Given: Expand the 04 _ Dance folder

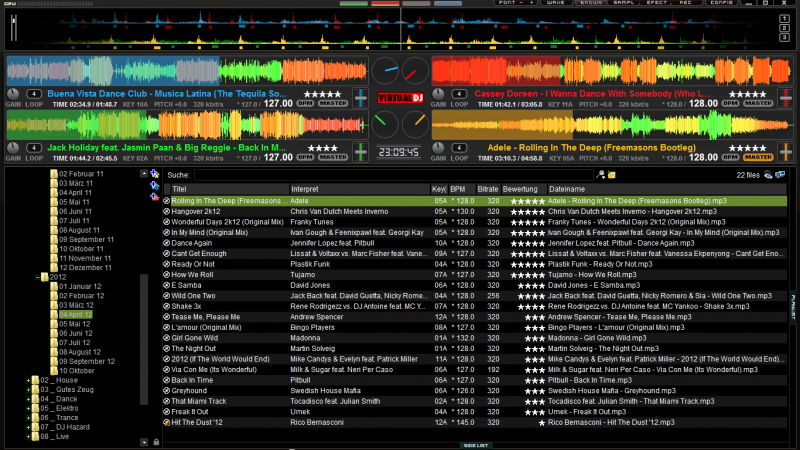Looking at the screenshot, I should tap(28, 399).
